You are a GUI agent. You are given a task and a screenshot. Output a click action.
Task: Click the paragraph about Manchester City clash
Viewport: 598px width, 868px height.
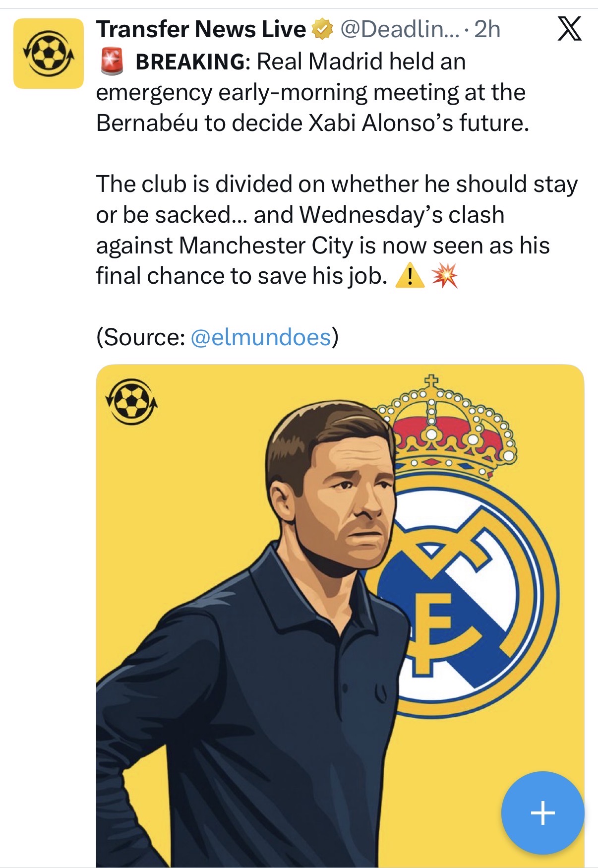(x=337, y=230)
